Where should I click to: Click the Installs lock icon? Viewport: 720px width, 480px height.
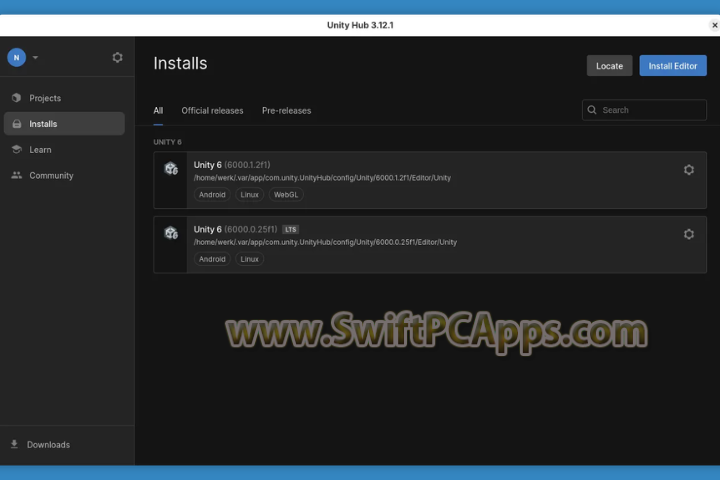tap(17, 124)
